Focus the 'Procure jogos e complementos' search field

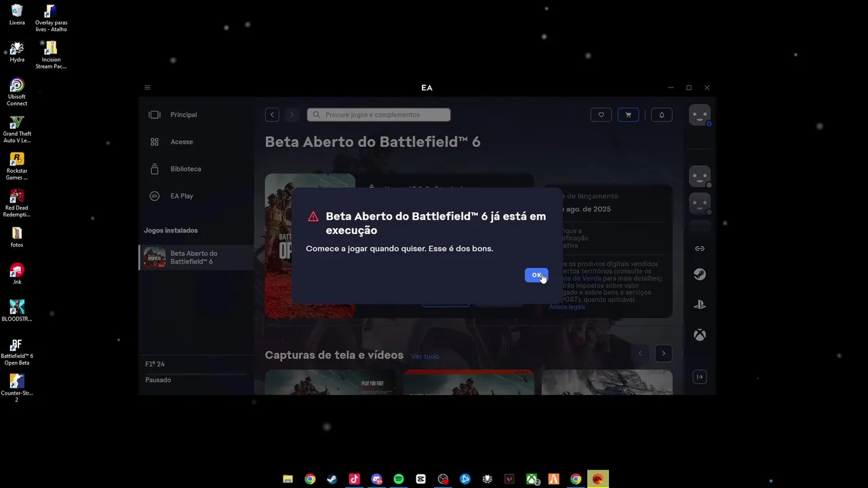click(x=378, y=115)
